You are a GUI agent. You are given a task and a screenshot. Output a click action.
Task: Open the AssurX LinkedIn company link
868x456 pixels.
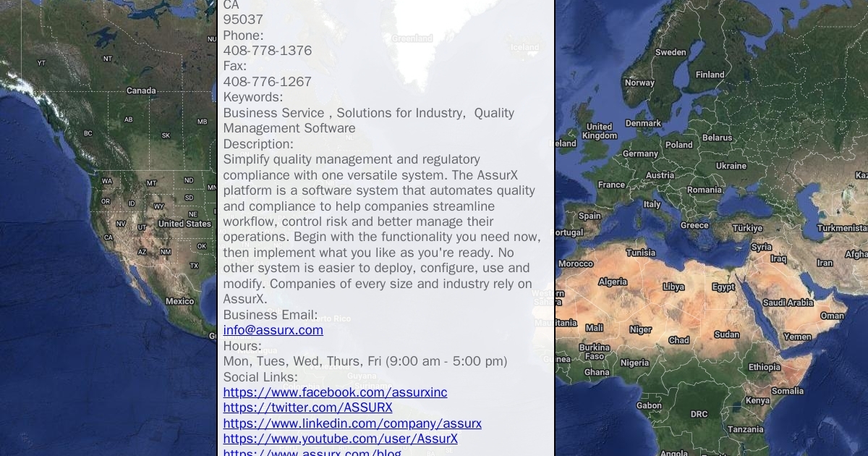pos(352,423)
